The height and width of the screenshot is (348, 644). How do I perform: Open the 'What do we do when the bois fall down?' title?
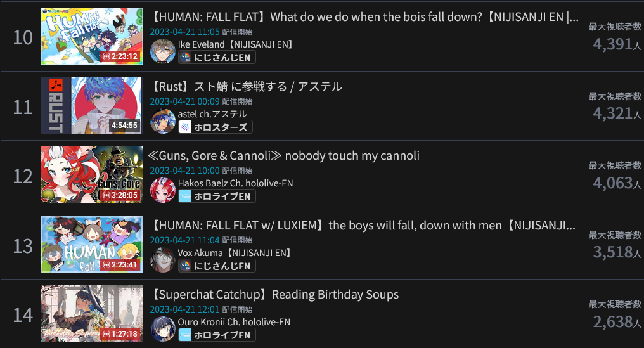(x=364, y=17)
